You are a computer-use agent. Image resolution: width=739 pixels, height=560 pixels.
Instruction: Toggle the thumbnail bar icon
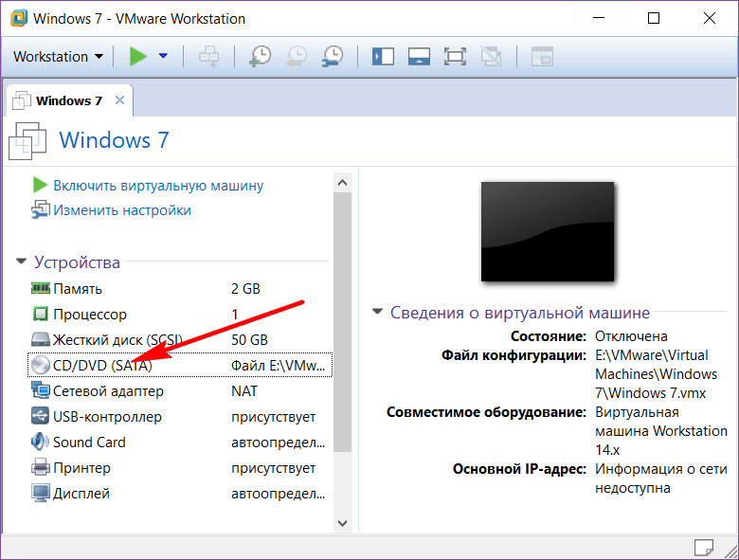point(419,57)
